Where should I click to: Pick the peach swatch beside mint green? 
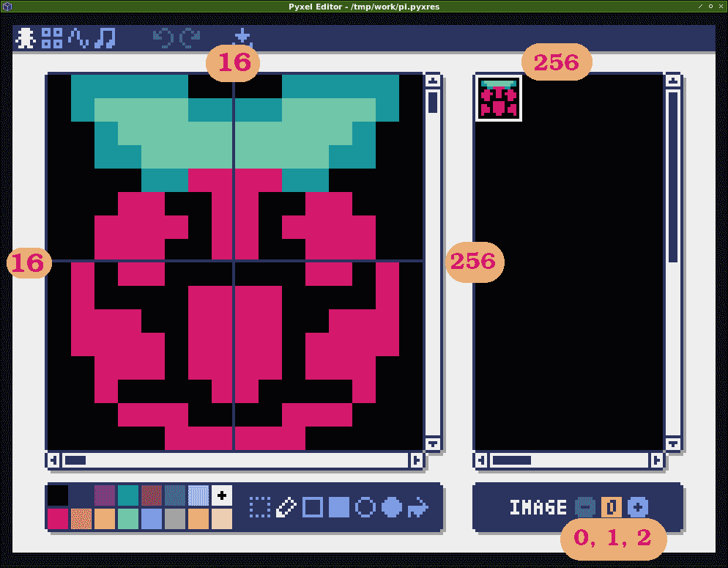pos(105,519)
